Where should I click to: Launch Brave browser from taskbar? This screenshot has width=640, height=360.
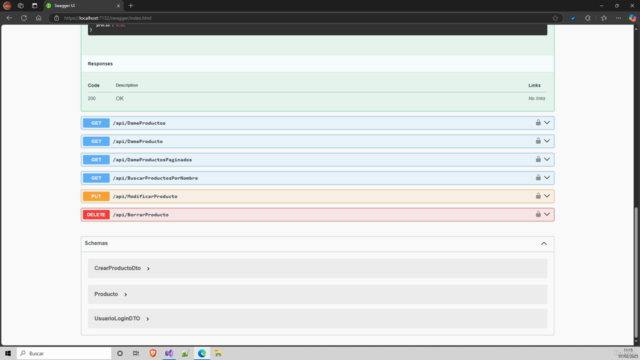pos(153,353)
